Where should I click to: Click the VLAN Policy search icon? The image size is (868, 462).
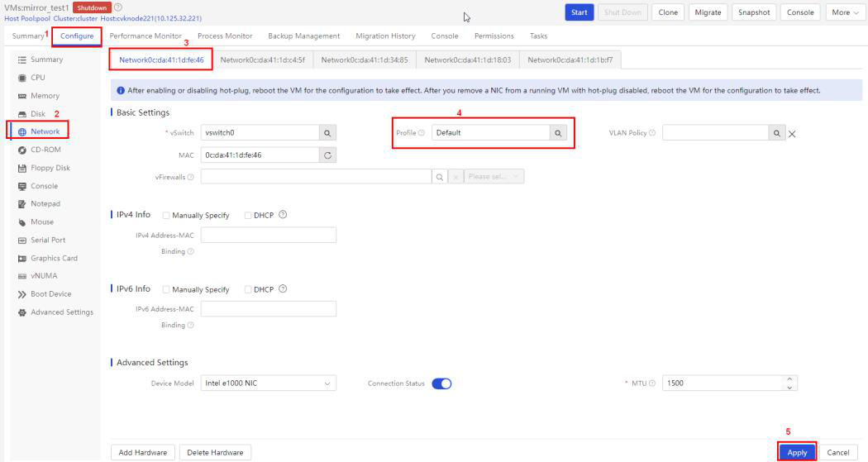(x=777, y=133)
